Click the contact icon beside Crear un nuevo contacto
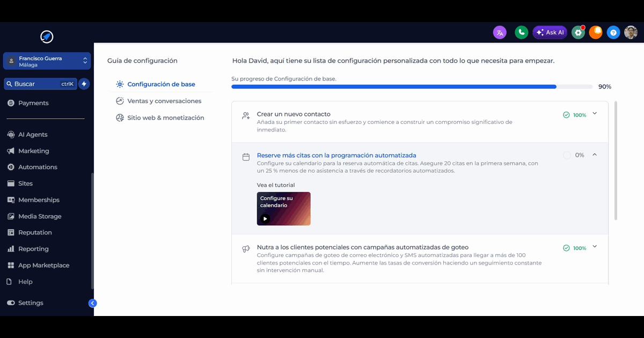Screen dimensions: 644x338 pos(246,115)
